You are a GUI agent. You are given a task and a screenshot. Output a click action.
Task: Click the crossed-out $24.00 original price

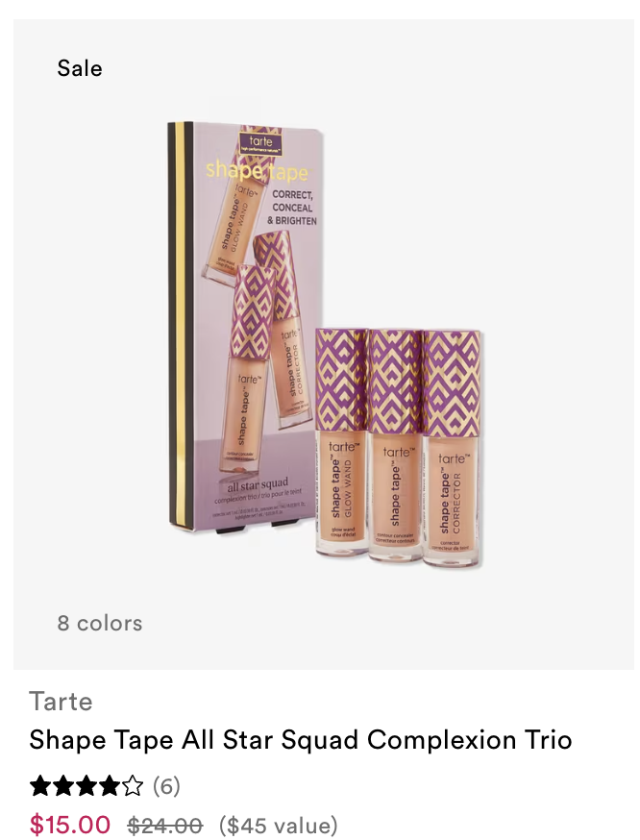(165, 825)
